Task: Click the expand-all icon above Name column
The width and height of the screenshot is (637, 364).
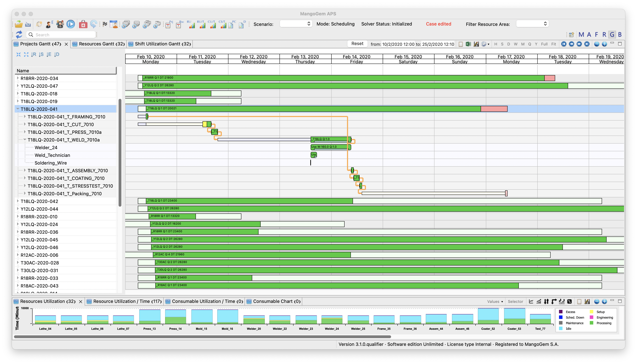Action: [26, 54]
